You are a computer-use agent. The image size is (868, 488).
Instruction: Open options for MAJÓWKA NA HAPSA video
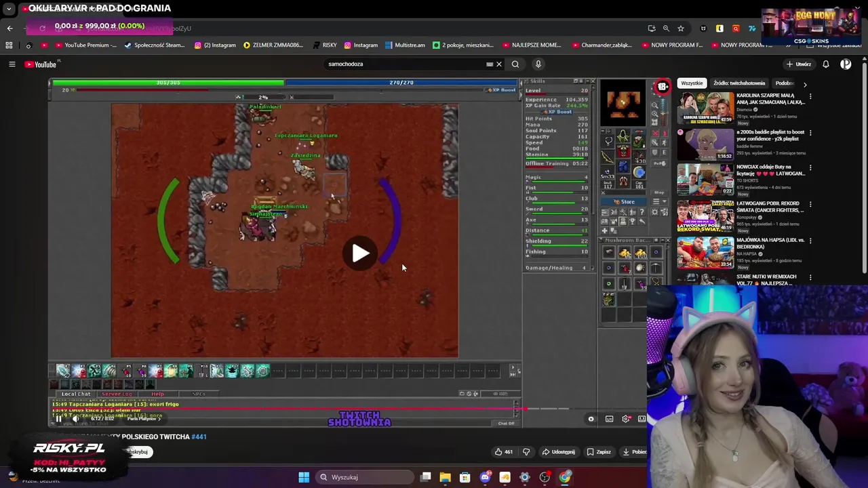[810, 241]
